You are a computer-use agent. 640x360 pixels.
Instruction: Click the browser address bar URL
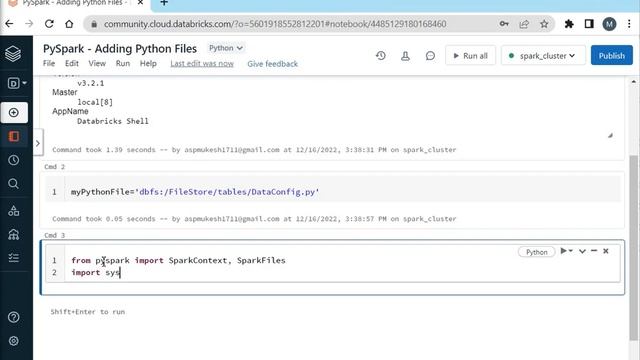pos(275,24)
